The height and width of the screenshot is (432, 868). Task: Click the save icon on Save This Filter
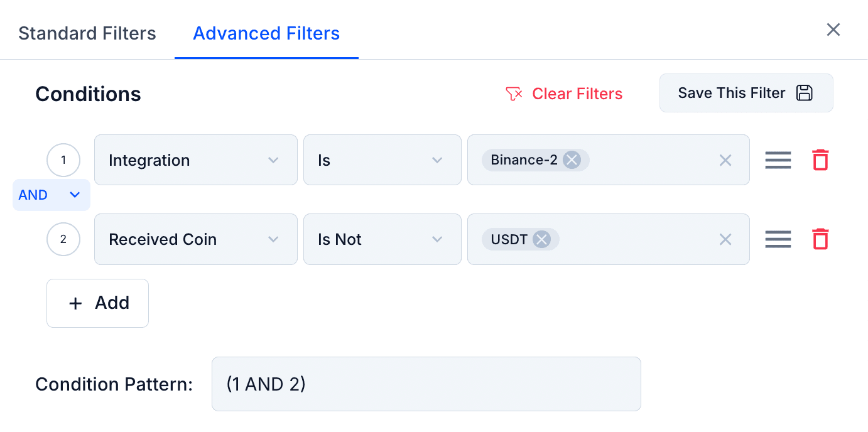pyautogui.click(x=805, y=92)
